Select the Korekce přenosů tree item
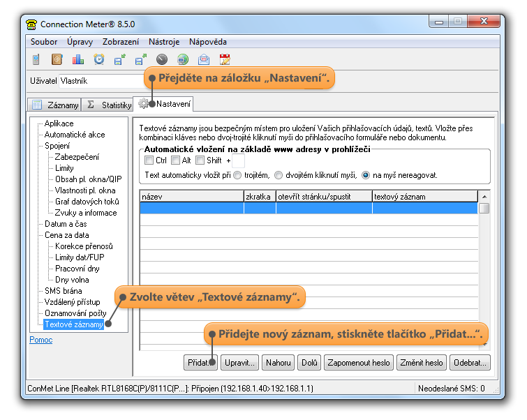Screen dimensions: 527x420 click(84, 246)
